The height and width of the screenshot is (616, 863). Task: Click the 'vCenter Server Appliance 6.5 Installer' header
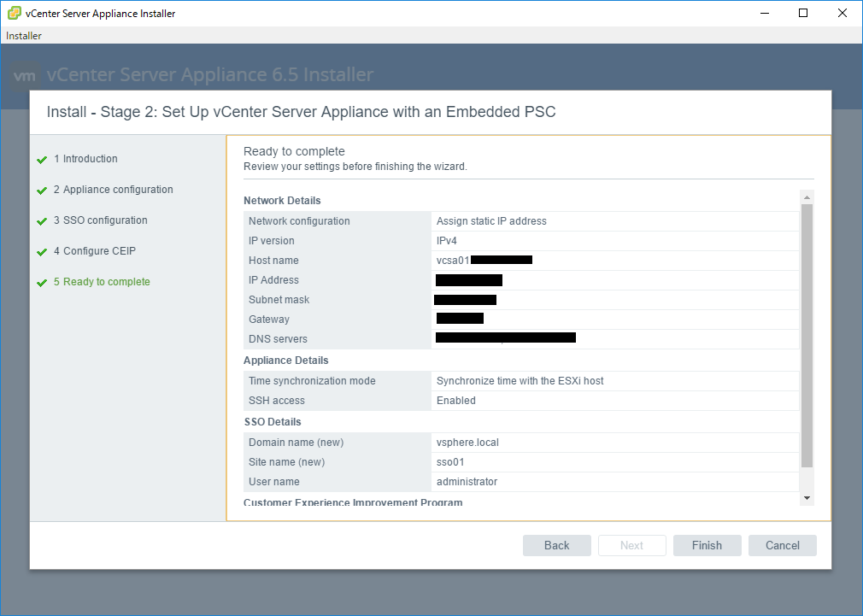pyautogui.click(x=209, y=75)
